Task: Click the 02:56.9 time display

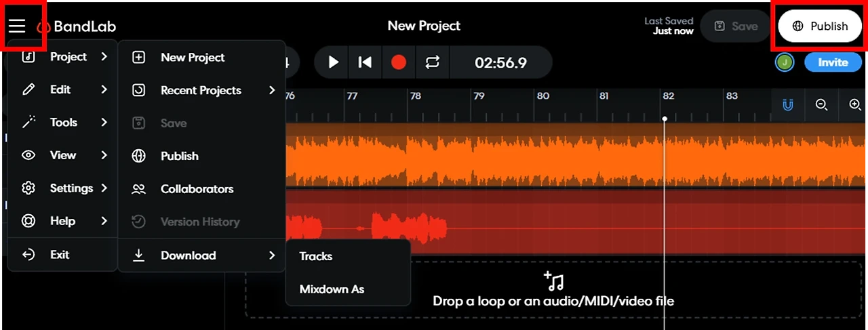Action: click(500, 62)
